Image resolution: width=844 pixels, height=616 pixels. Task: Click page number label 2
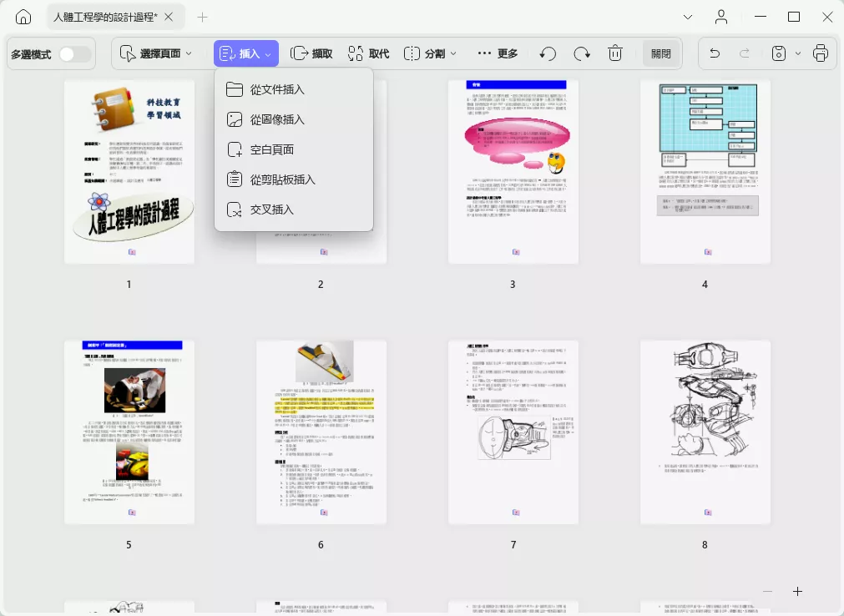click(321, 284)
